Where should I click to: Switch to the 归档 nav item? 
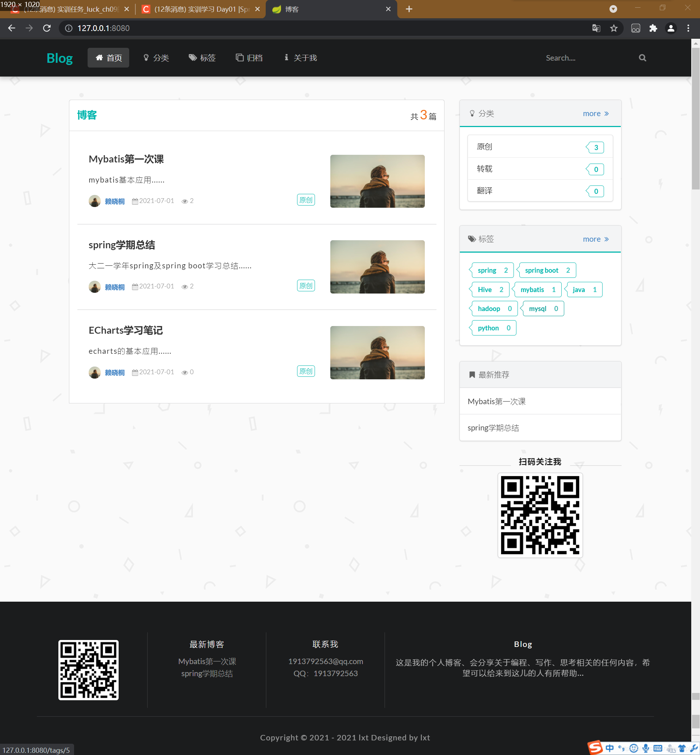(x=249, y=58)
